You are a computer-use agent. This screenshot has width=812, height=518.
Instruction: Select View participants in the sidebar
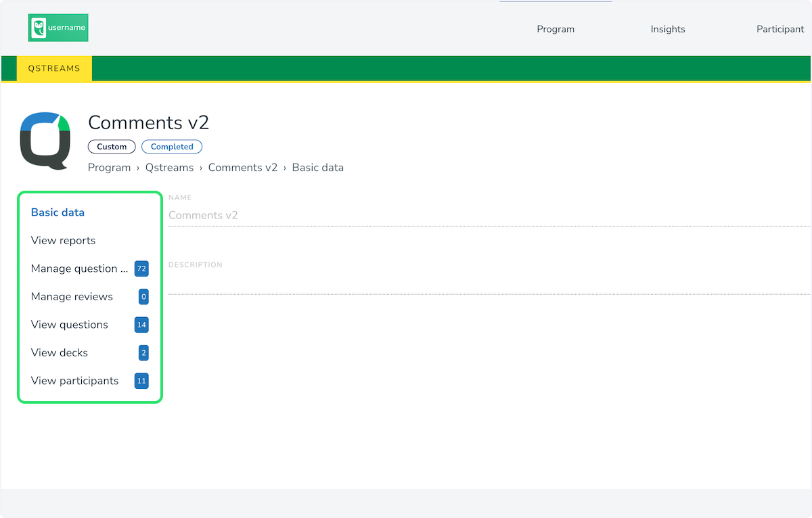click(74, 381)
